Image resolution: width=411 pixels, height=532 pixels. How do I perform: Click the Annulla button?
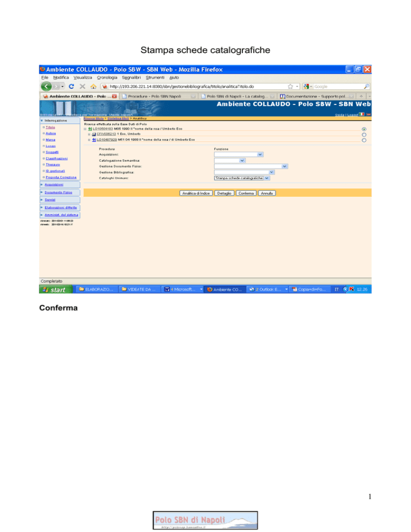267,193
